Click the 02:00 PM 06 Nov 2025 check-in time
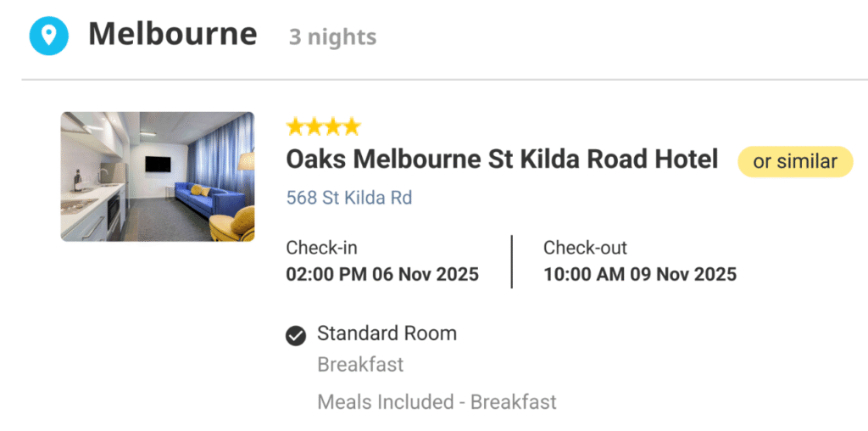Image resolution: width=868 pixels, height=431 pixels. pos(382,274)
